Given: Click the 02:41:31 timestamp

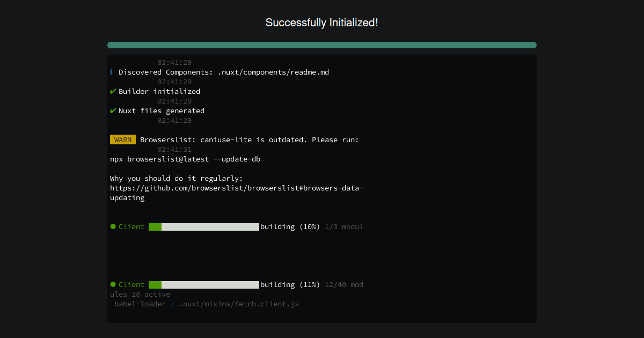Looking at the screenshot, I should tap(174, 150).
